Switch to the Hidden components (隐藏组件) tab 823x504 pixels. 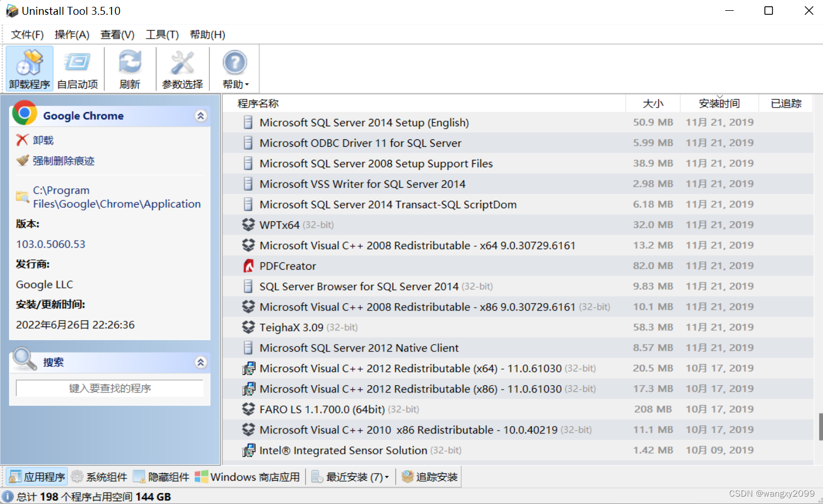coord(161,477)
